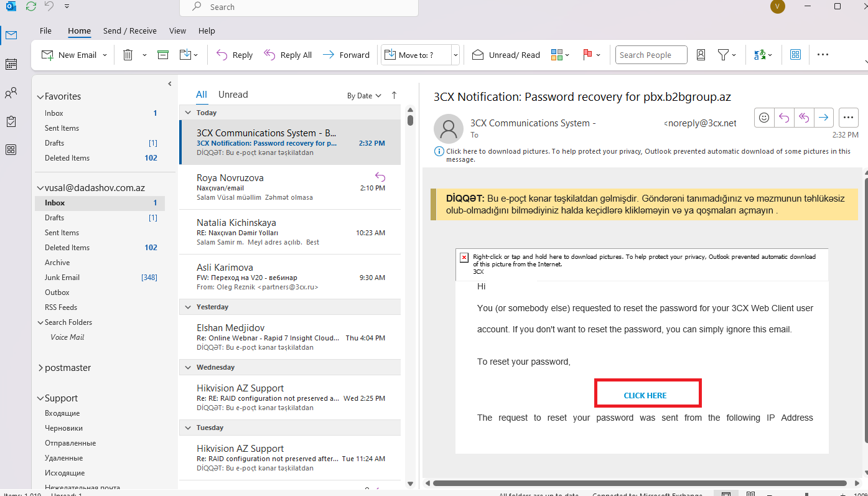This screenshot has height=496, width=868.
Task: Click the Archive icon in the ribbon
Action: pos(163,55)
